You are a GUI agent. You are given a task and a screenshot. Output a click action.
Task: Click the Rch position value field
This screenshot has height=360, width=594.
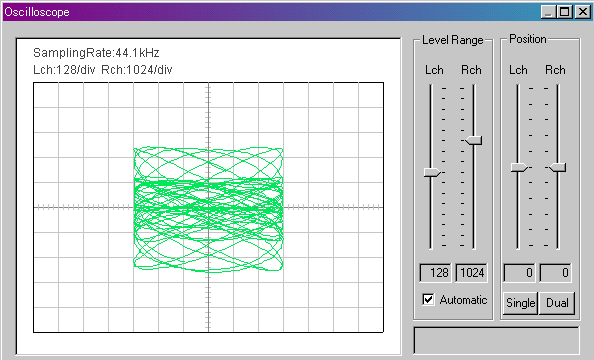pos(555,273)
